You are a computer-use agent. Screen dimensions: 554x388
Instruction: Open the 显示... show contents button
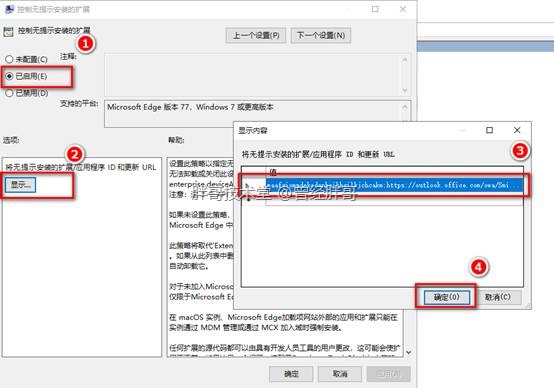coord(20,184)
